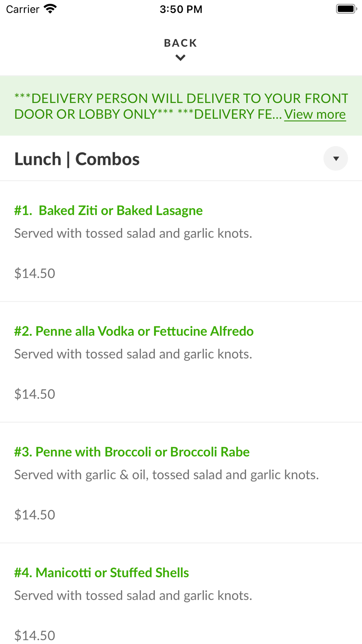Open #4 Manicotti or Stuffed Shells
Screen dimensions: 362x644
coord(101,573)
